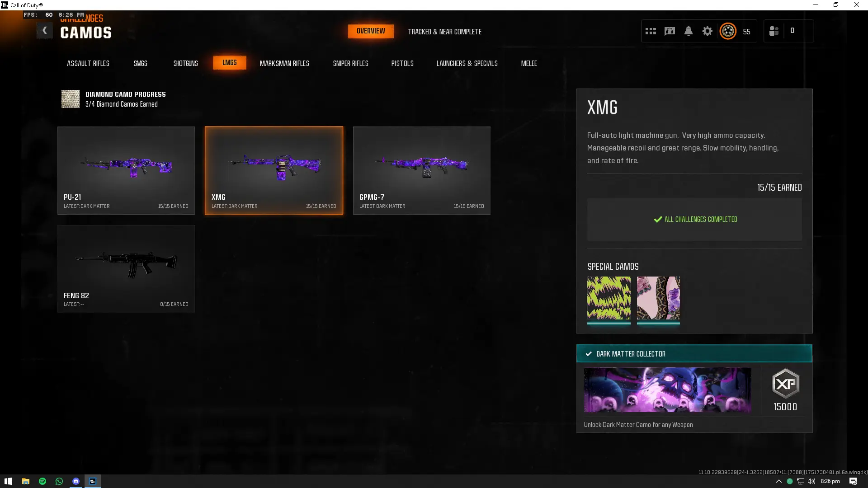Click the green zigzag special camo swatch
Viewport: 868px width, 488px height.
point(609,298)
